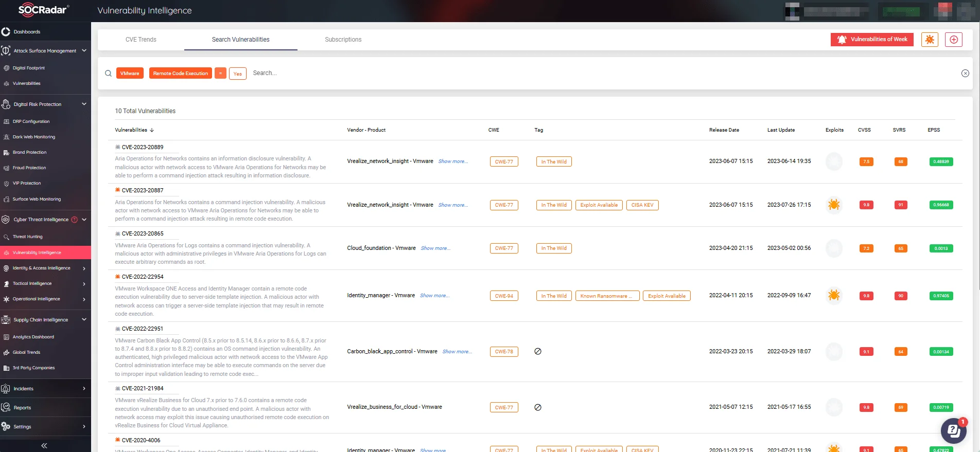Select the Search Vulnerabilities tab
Image resolution: width=980 pixels, height=452 pixels.
point(240,40)
